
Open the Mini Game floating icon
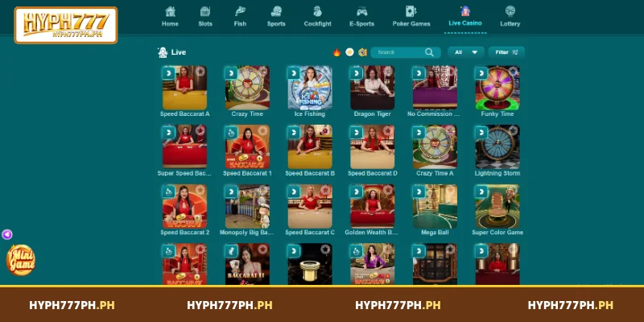click(21, 260)
